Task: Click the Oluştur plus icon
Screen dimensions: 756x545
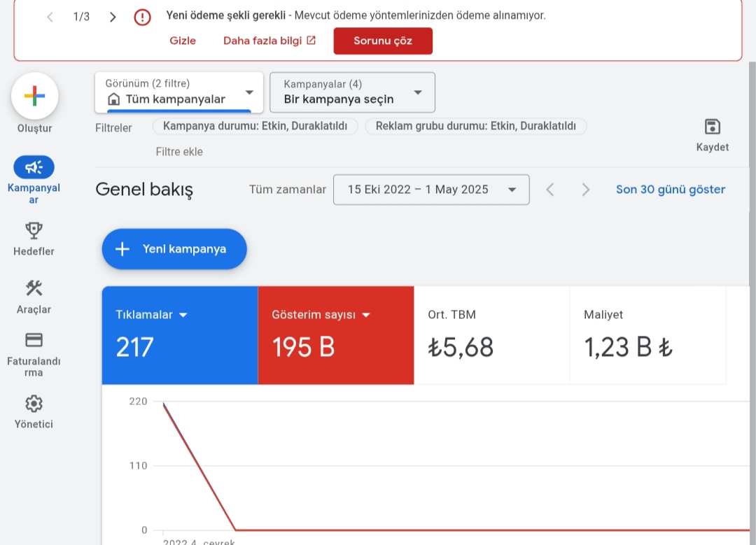Action: click(x=35, y=96)
